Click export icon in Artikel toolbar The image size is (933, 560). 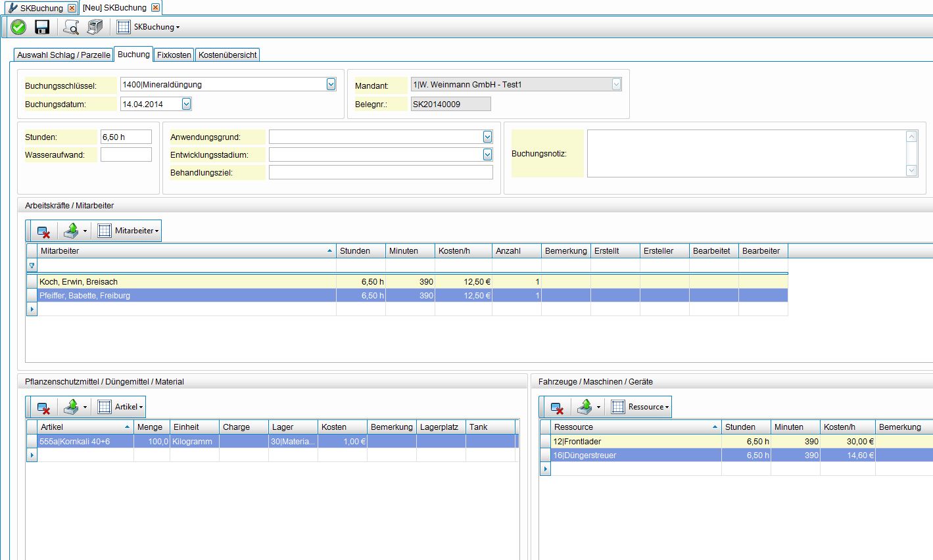tap(71, 407)
